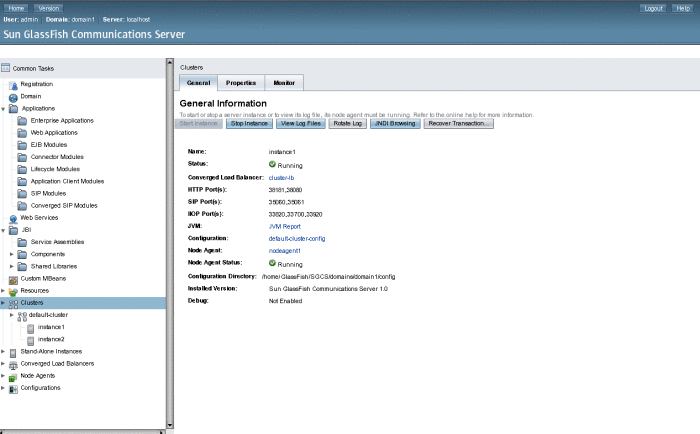
Task: Expand the Resources tree node
Action: [x=3, y=291]
